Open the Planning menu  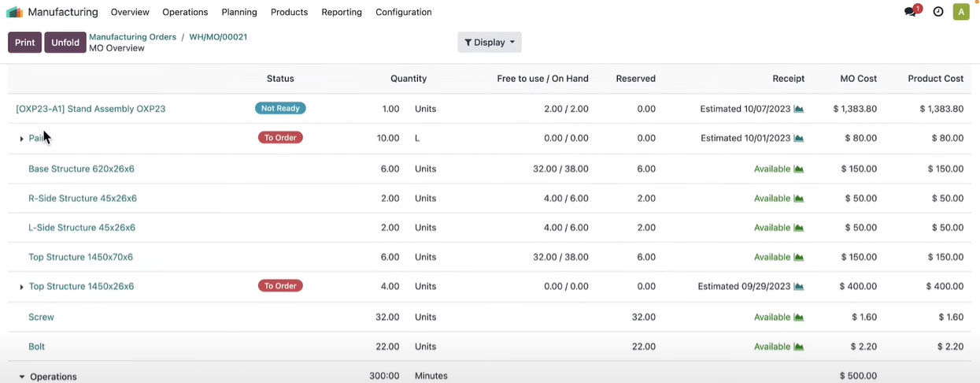(239, 12)
